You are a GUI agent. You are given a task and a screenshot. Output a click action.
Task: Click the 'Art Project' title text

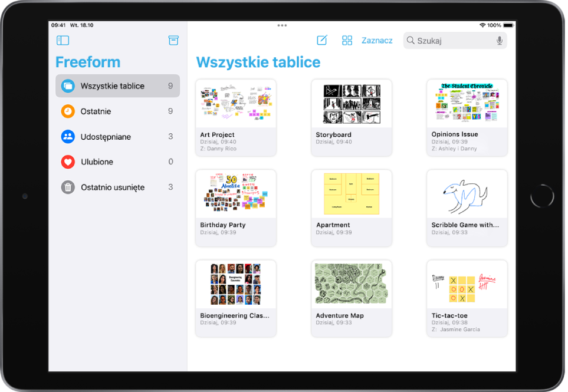coord(217,134)
